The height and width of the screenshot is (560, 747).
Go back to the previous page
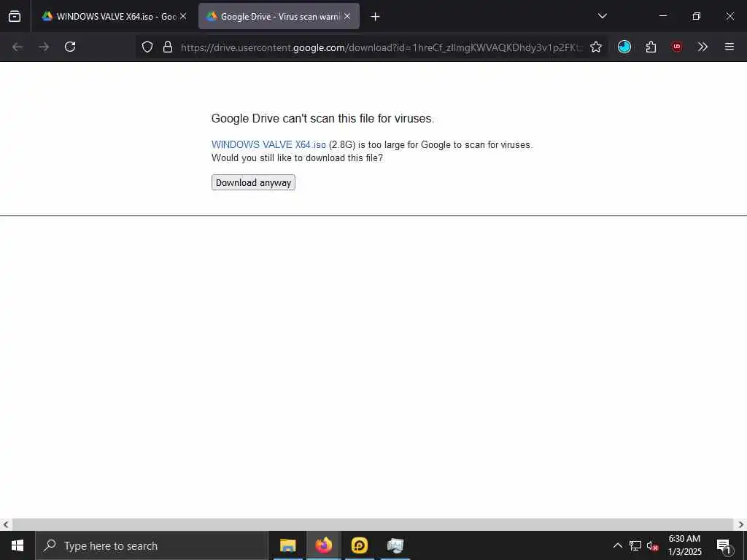click(x=18, y=47)
